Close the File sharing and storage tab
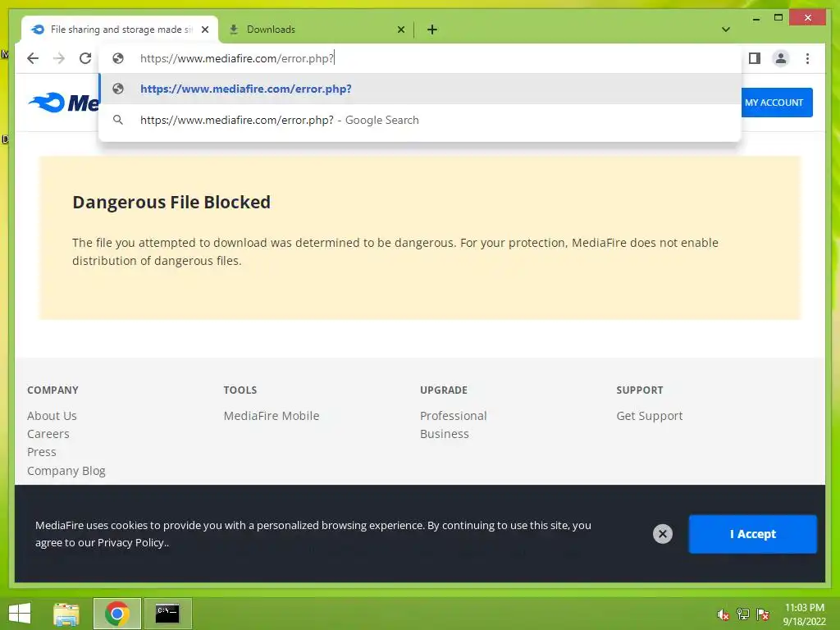The image size is (840, 630). (204, 30)
